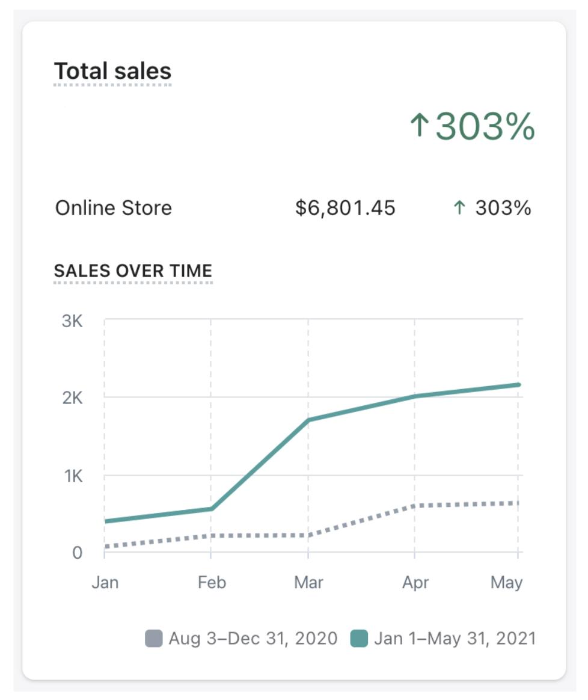The height and width of the screenshot is (700, 588).
Task: Click the Feb x-axis label
Action: click(212, 583)
